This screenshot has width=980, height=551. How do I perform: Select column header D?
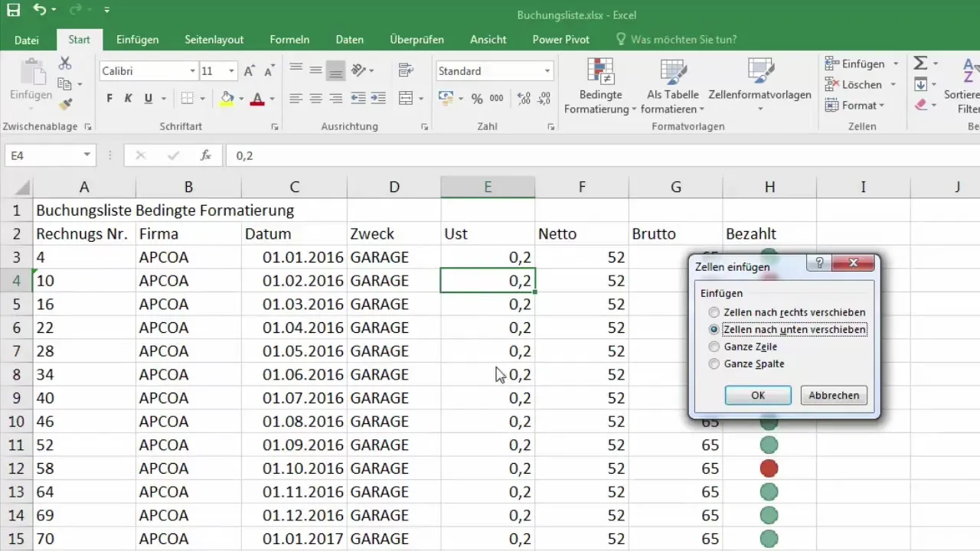pyautogui.click(x=394, y=187)
